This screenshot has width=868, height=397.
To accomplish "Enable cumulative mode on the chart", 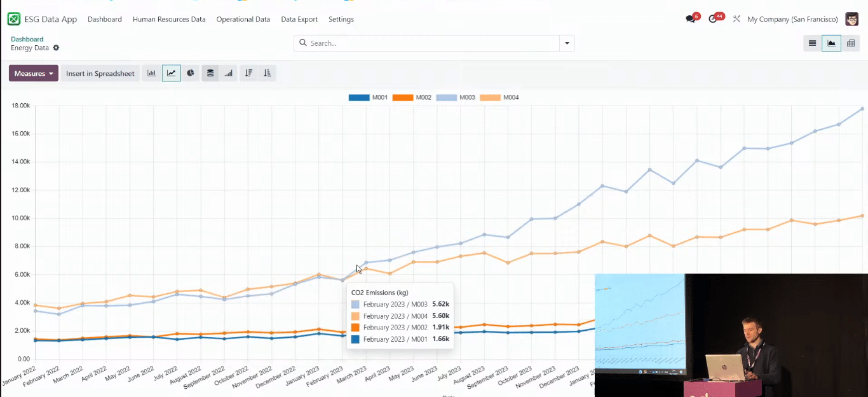I will coord(229,73).
